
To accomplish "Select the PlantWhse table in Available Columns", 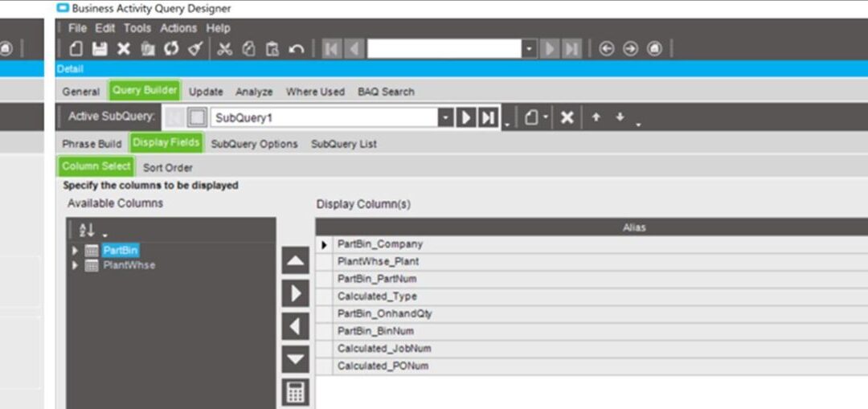I will pos(129,265).
